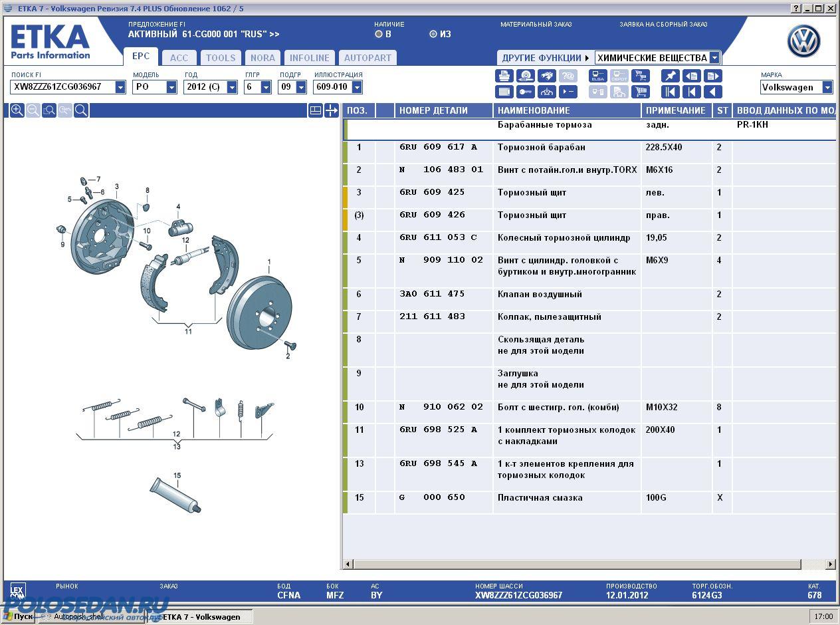Image resolution: width=840 pixels, height=625 pixels.
Task: Click the zoom-area magnifier icon
Action: coord(49,110)
